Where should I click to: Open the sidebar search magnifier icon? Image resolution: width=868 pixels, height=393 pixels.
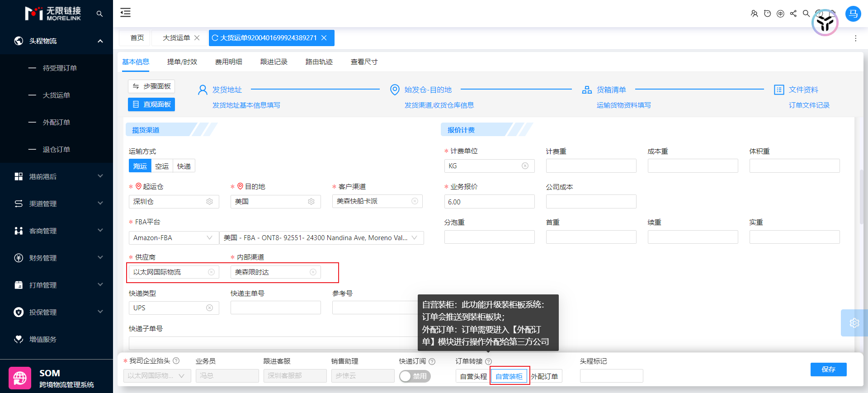click(x=99, y=14)
